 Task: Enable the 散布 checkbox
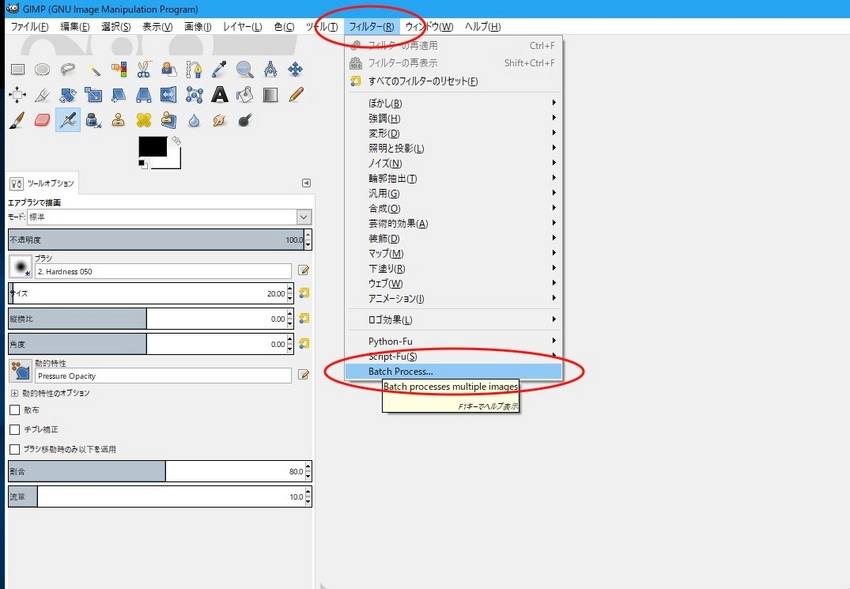15,410
